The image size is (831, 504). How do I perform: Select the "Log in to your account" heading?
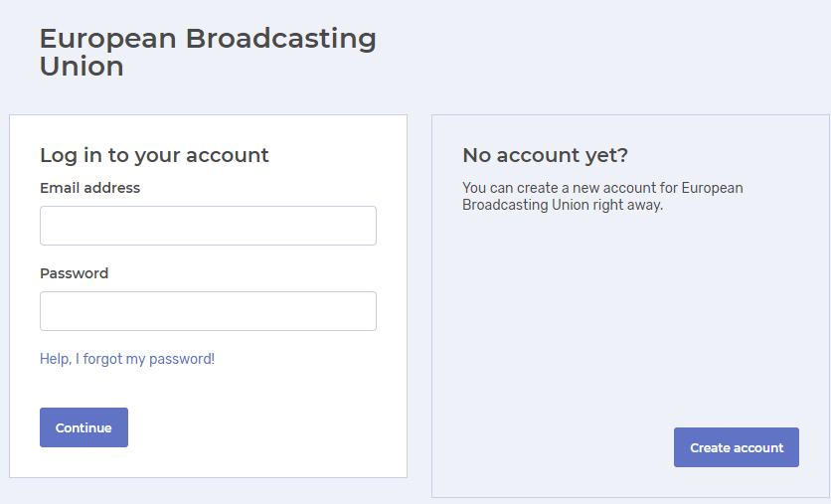point(154,155)
